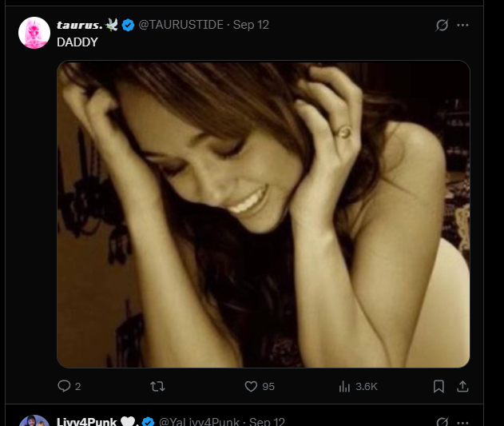
Task: Open more options on Livv4Punk tweet
Action: click(462, 421)
